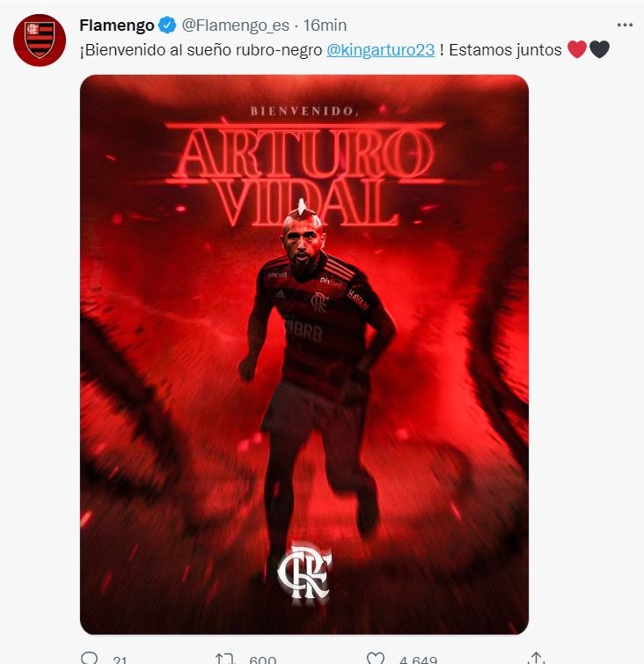Retweet using the arrows icon
The image size is (644, 664).
(x=224, y=659)
